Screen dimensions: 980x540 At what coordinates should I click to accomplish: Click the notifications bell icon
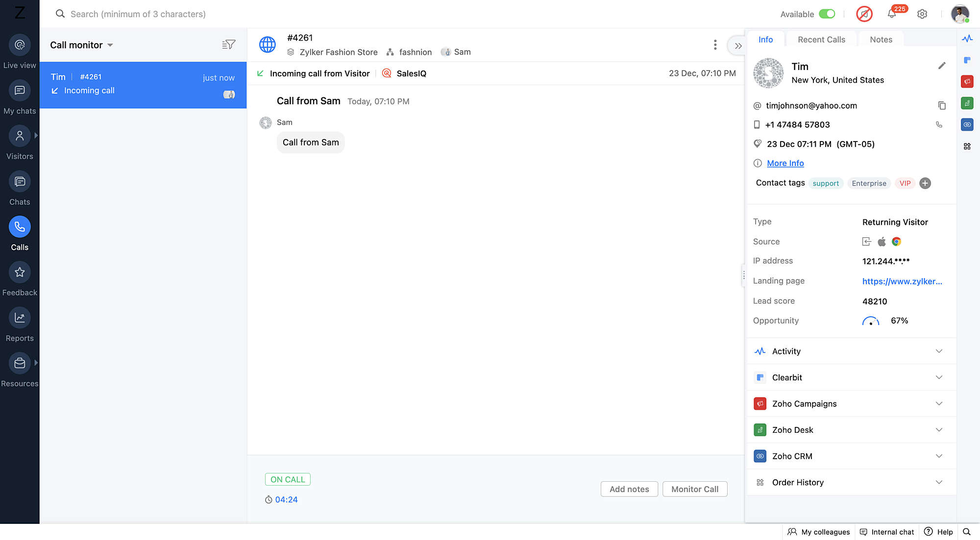(892, 14)
